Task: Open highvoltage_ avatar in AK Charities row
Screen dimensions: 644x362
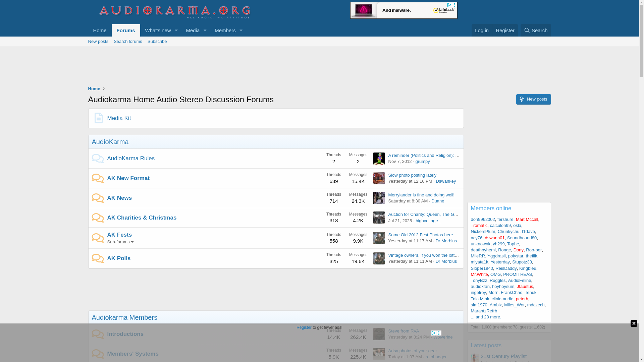Action: 379,218
